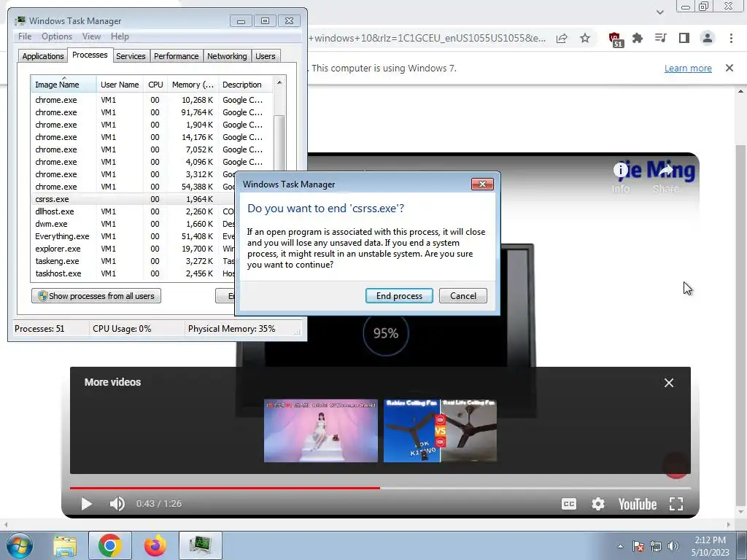
Task: Switch to the Applications tab
Action: point(43,56)
